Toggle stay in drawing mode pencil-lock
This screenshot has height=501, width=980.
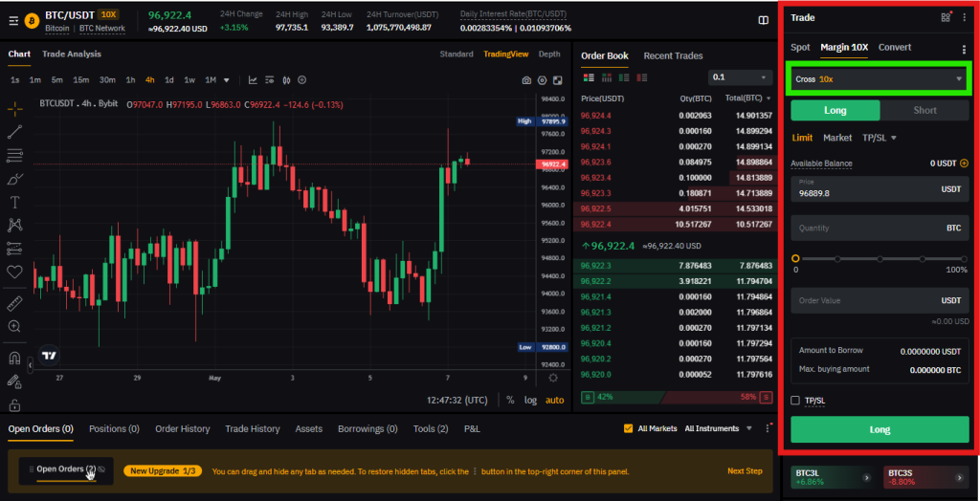15,381
